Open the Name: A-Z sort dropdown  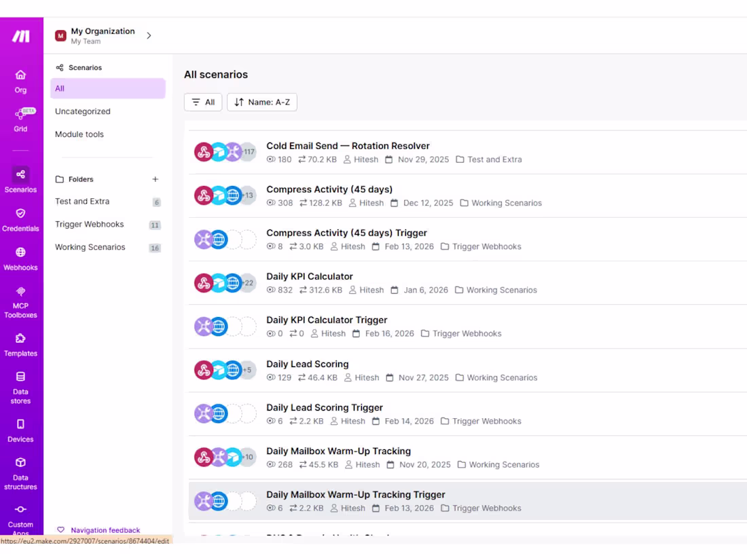262,102
